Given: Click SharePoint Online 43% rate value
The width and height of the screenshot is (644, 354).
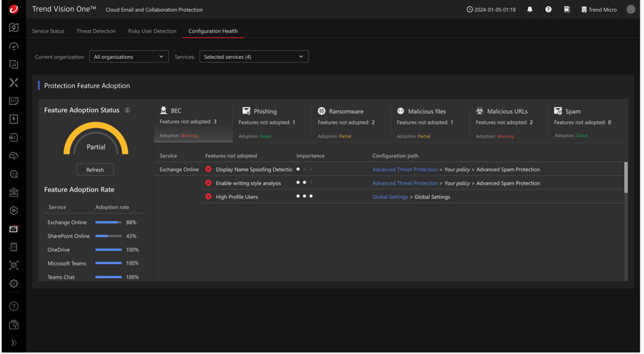Looking at the screenshot, I should pyautogui.click(x=131, y=236).
